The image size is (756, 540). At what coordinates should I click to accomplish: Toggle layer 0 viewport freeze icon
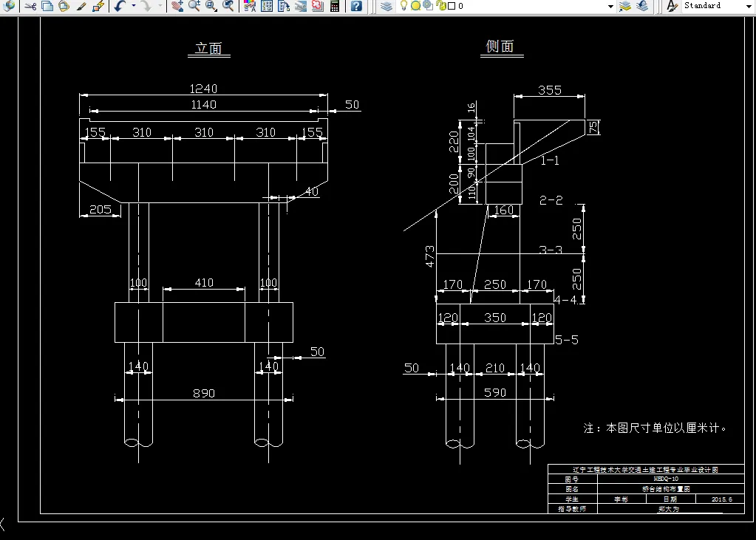coord(427,6)
